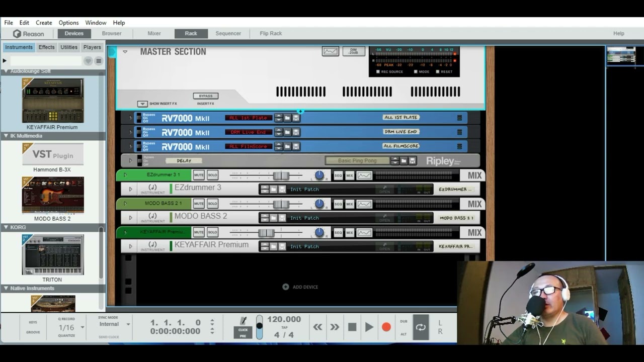Browse patch for the KEYAFFAIR Premium instrument
The height and width of the screenshot is (362, 644).
(x=273, y=246)
